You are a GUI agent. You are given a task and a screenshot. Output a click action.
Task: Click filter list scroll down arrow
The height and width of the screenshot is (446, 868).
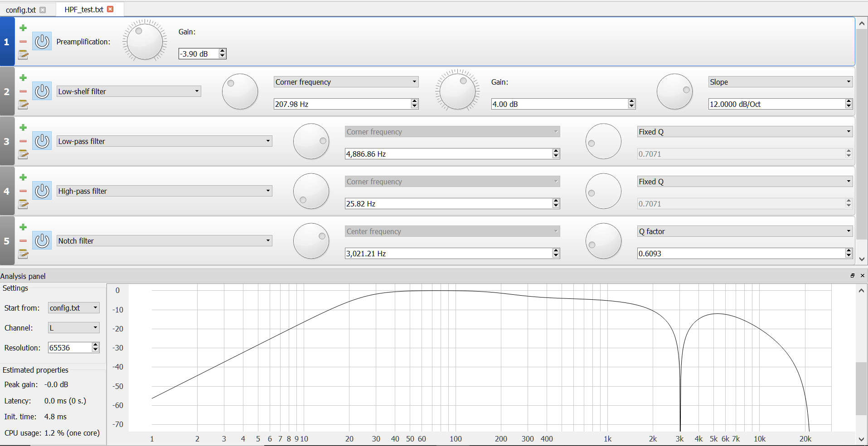(862, 259)
